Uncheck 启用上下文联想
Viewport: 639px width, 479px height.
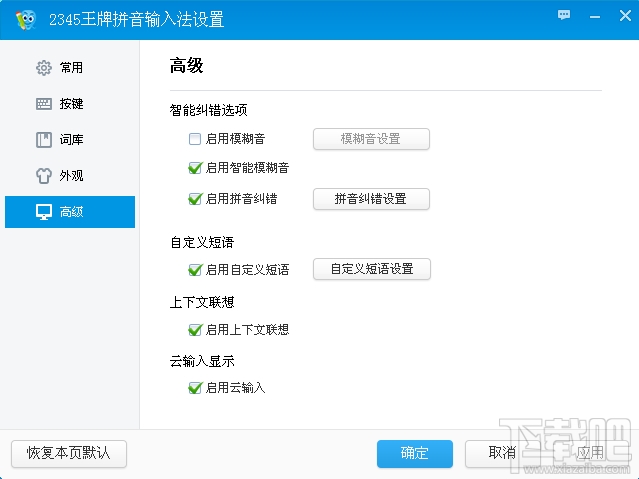click(195, 329)
